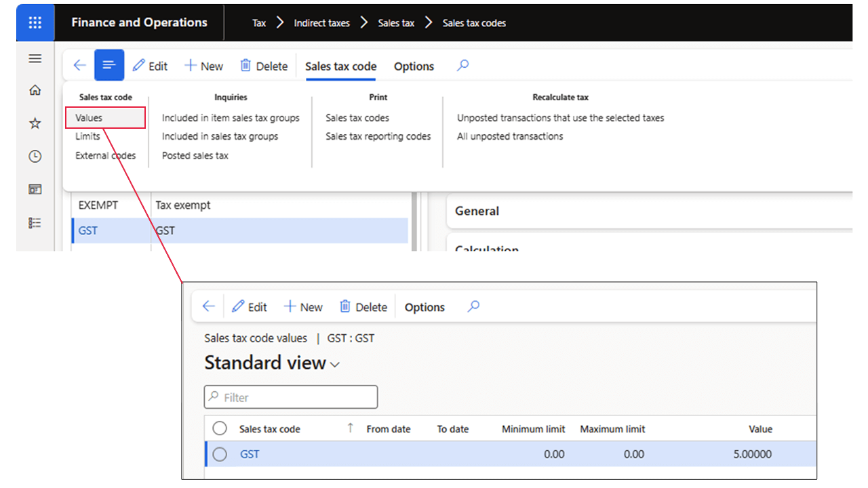Open Included in item sales tax groups
The image size is (868, 488).
pos(231,118)
